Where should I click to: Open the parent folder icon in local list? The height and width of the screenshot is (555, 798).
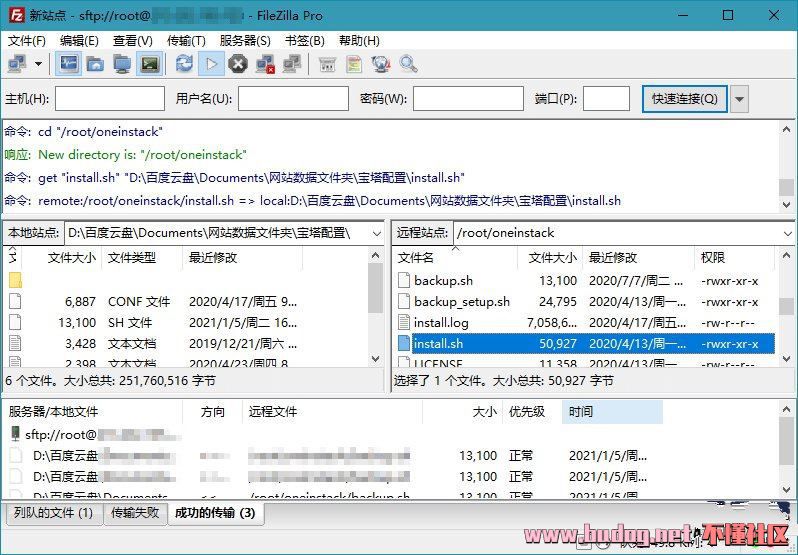[15, 280]
